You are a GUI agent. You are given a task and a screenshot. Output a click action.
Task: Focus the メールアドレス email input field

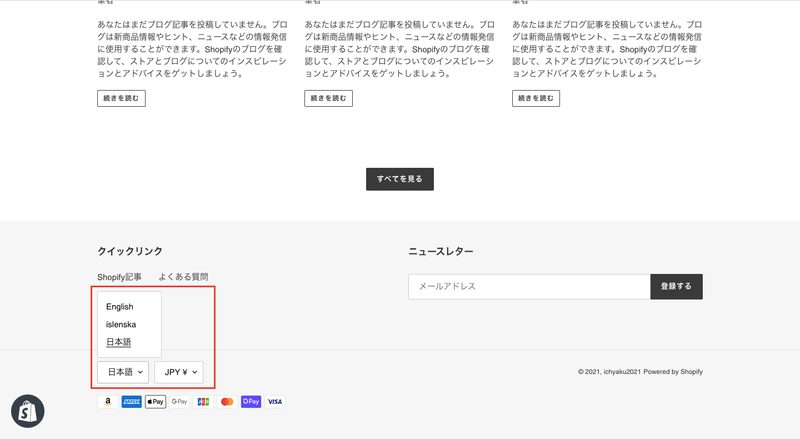(530, 286)
